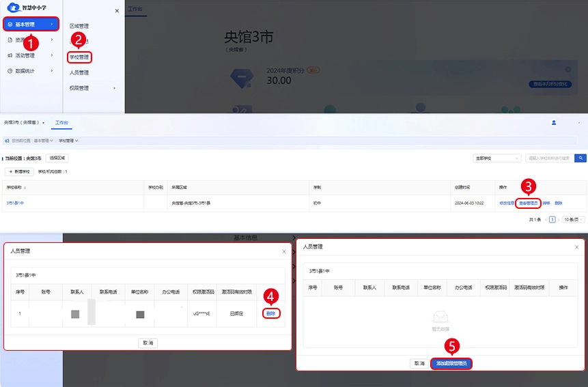Open the 基本管理 sidebar menu
This screenshot has height=387, width=588.
(x=29, y=25)
